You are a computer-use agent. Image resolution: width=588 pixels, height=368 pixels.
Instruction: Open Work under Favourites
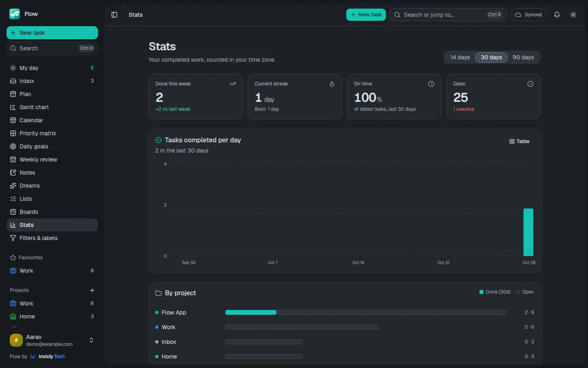click(x=52, y=271)
